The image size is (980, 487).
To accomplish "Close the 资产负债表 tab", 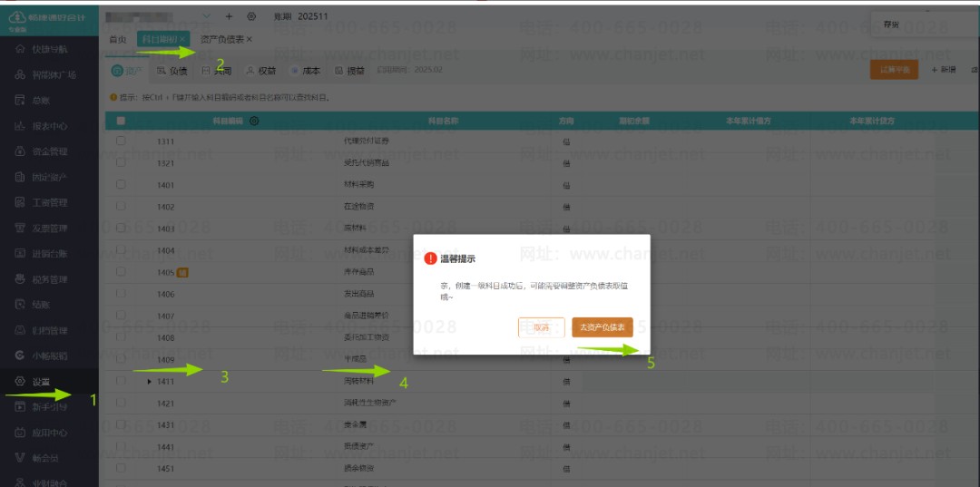I will pos(249,39).
